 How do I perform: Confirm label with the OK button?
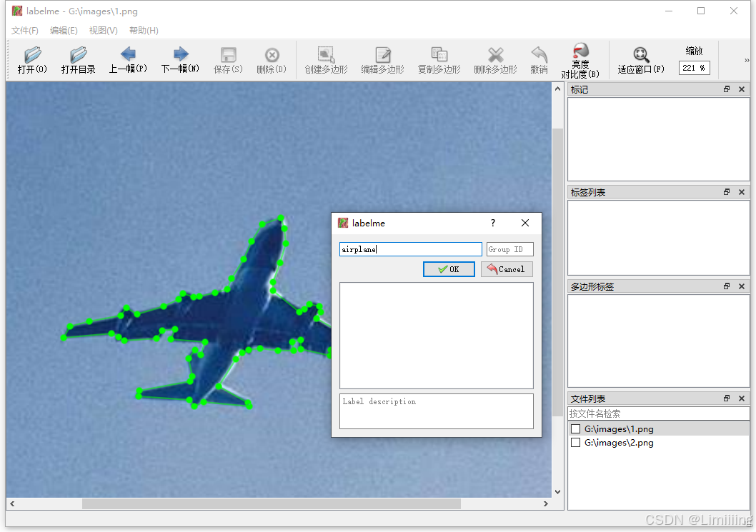449,269
